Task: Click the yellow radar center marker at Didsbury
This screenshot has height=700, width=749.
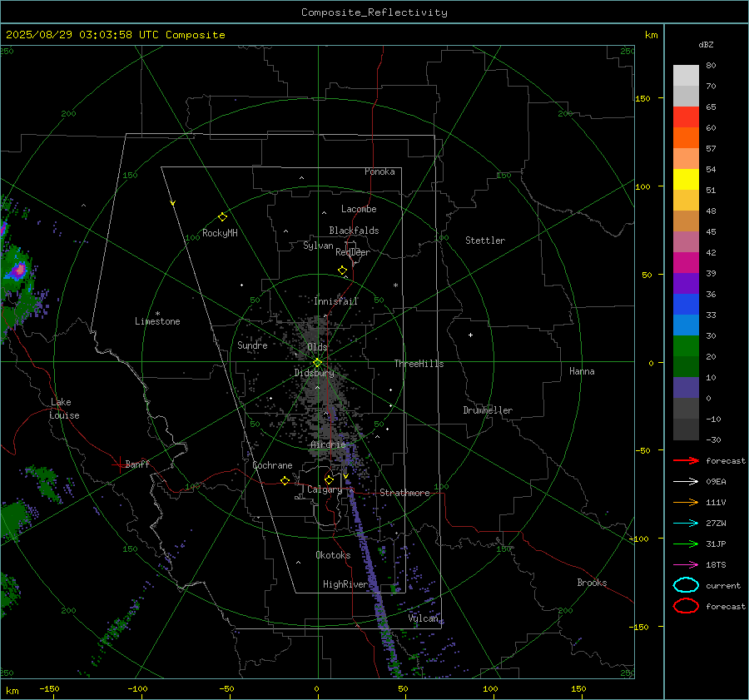Action: (x=317, y=363)
